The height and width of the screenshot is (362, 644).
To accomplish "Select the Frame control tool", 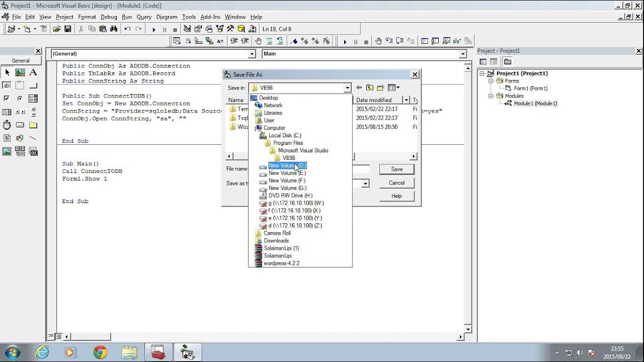I will point(20,85).
